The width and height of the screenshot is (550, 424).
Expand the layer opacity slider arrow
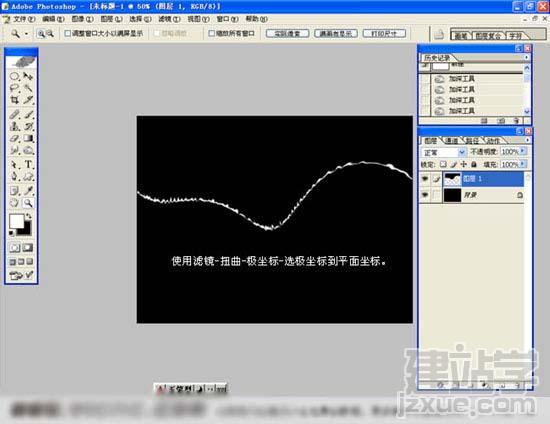(x=523, y=151)
